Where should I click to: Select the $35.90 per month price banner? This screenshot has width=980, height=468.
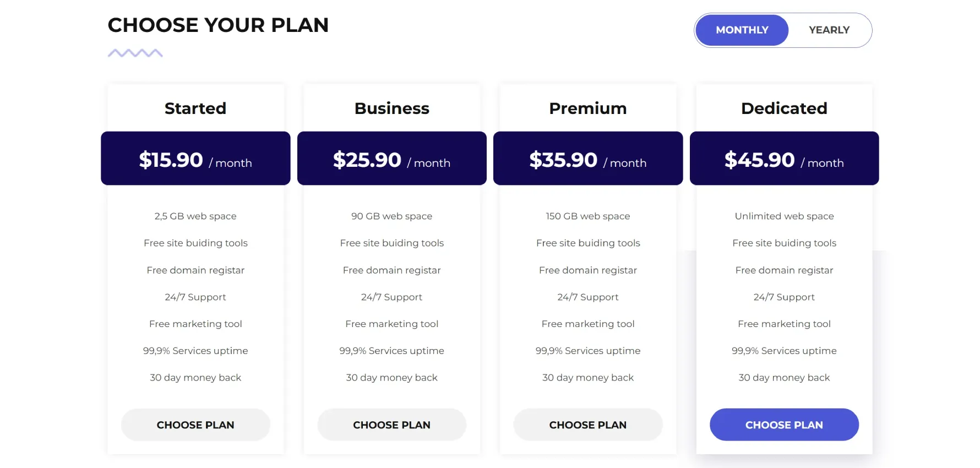588,158
